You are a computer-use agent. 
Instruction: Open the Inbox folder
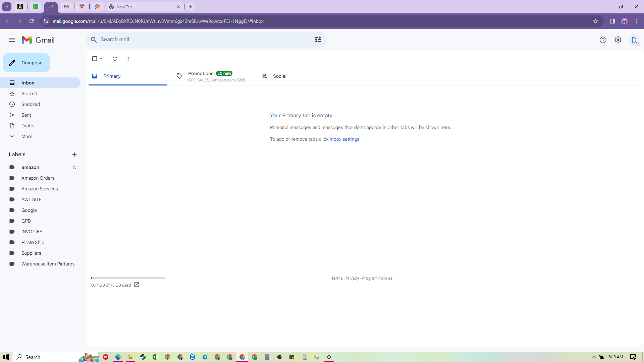click(40, 83)
